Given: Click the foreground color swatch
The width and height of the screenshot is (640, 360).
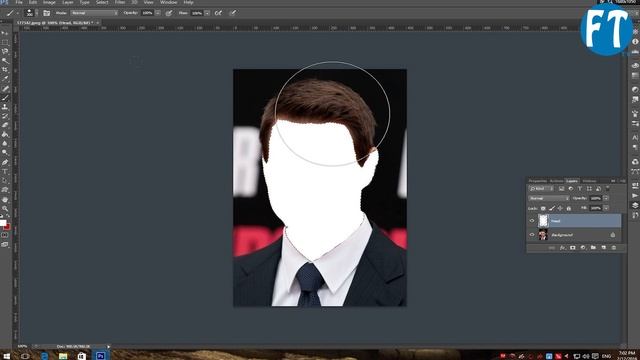Looking at the screenshot, I should 2,223.
